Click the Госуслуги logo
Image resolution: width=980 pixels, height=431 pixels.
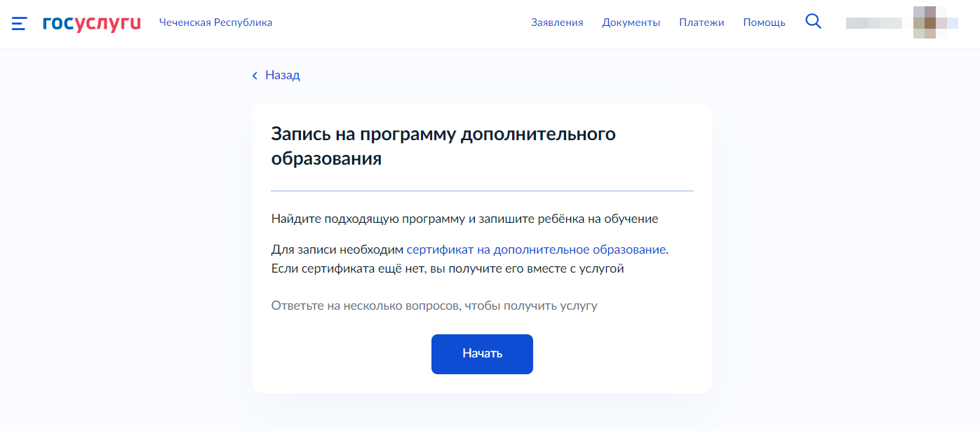[92, 23]
